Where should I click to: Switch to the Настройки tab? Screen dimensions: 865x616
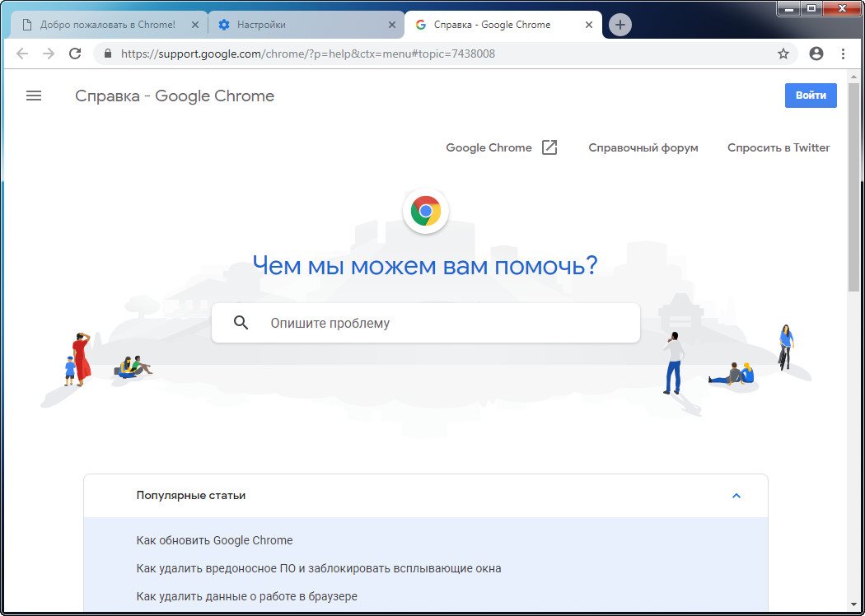pyautogui.click(x=306, y=25)
